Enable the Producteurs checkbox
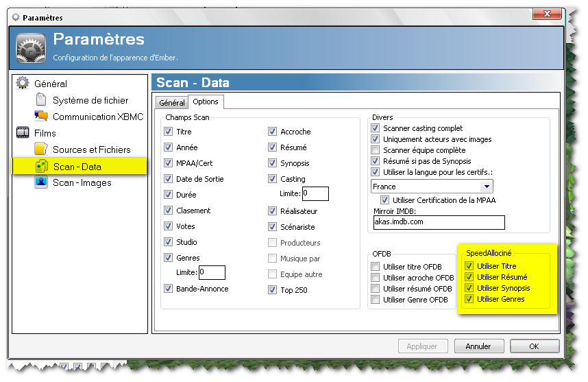Viewport: 588px width, 382px height. pyautogui.click(x=272, y=243)
